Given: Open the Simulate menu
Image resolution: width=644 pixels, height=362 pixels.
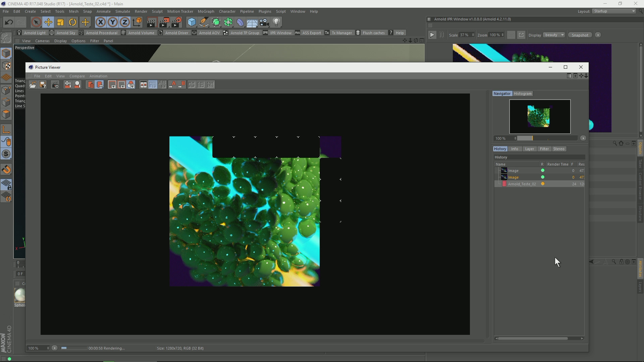Looking at the screenshot, I should (x=122, y=11).
